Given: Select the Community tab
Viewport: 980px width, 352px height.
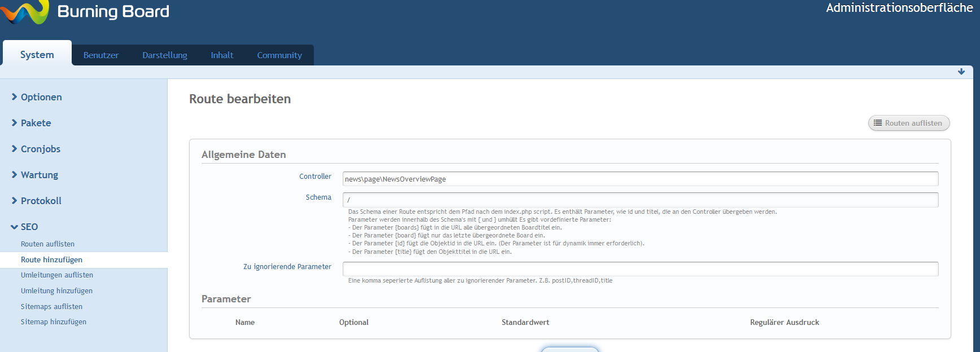Looking at the screenshot, I should [x=279, y=55].
